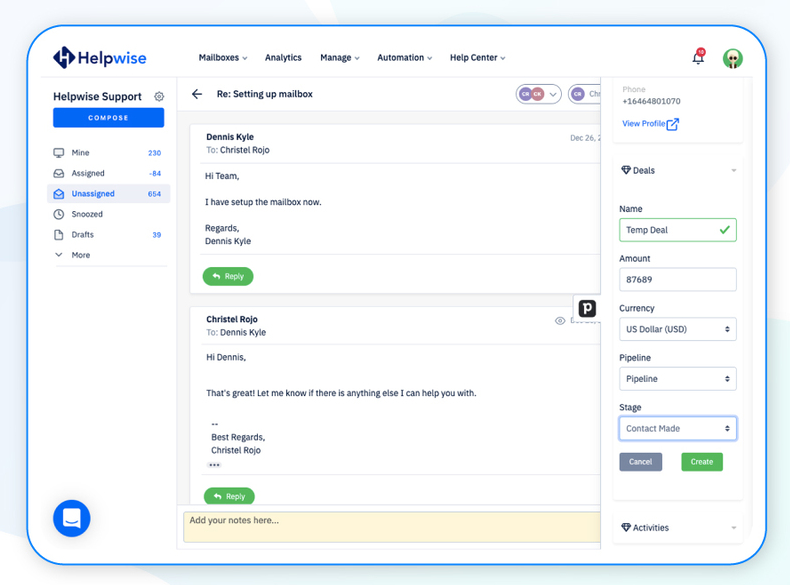Click the external link icon next to View Profile
790x585 pixels.
673,124
